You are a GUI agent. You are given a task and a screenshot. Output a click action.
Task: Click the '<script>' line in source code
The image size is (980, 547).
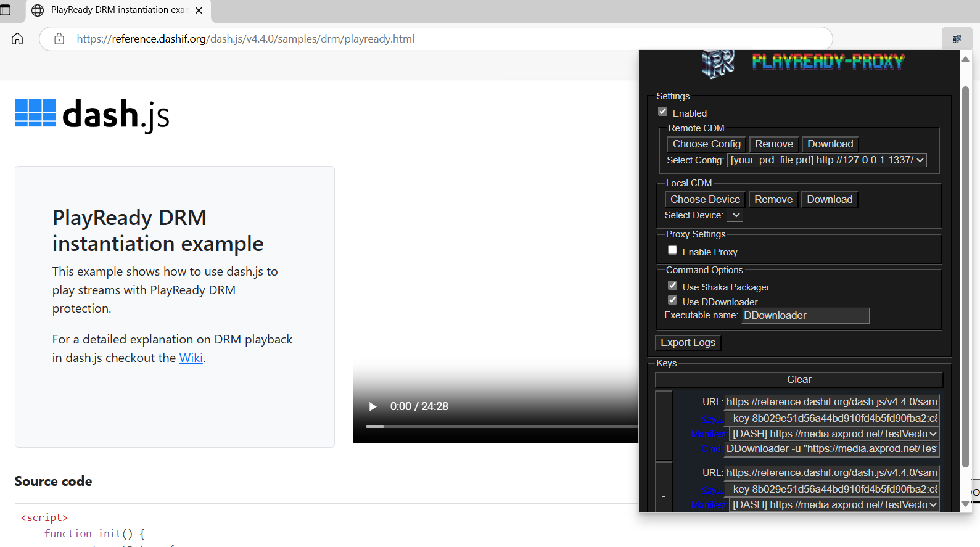point(44,518)
